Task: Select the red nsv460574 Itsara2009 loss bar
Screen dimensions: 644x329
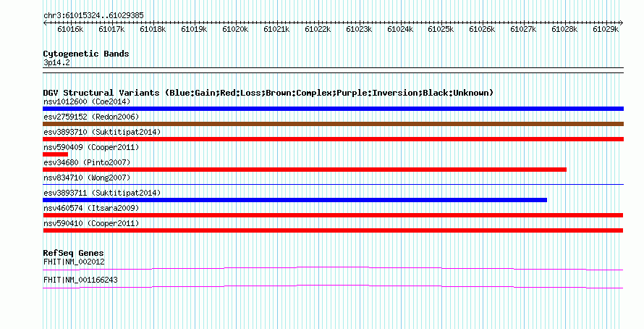Action: pyautogui.click(x=333, y=215)
